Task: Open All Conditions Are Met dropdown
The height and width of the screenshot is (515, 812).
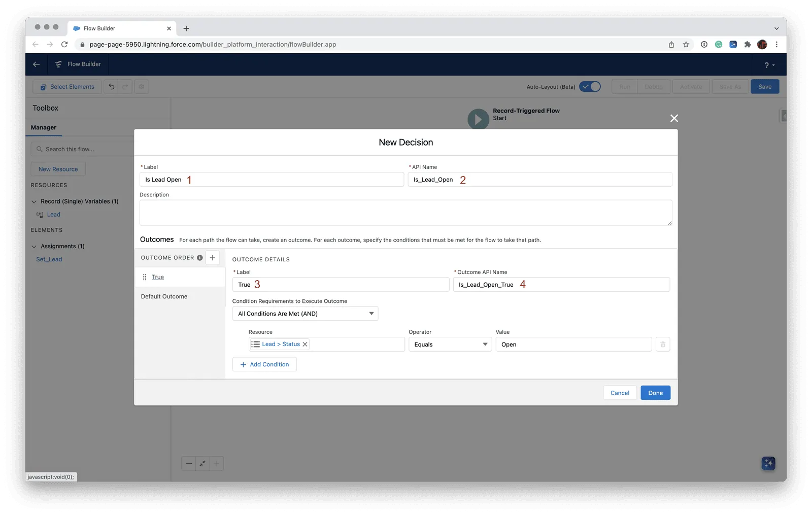Action: point(305,314)
